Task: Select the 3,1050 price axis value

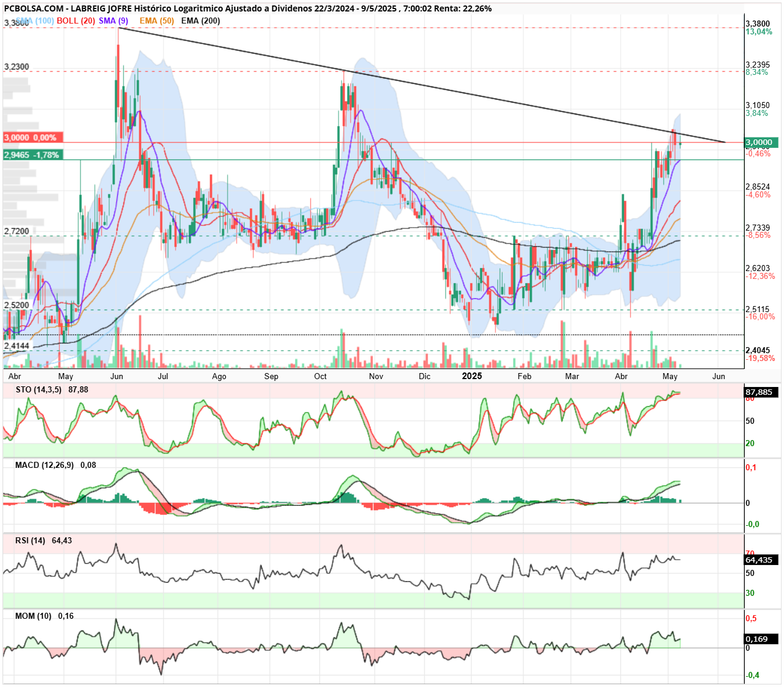Action: click(x=758, y=105)
